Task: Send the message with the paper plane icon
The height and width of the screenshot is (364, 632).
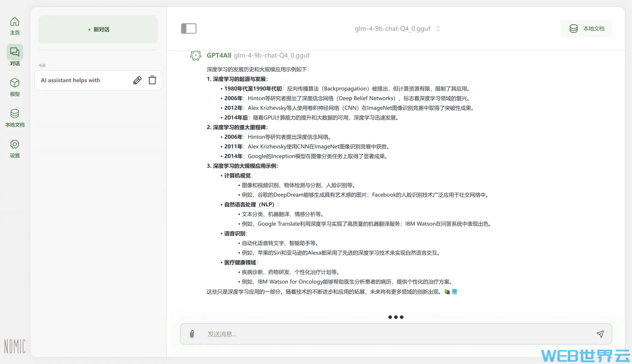Action: [600, 334]
